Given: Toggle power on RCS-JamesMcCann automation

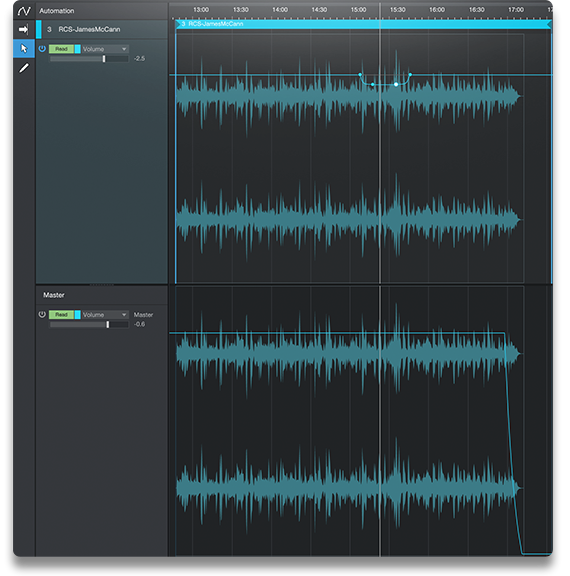Looking at the screenshot, I should pyautogui.click(x=42, y=49).
